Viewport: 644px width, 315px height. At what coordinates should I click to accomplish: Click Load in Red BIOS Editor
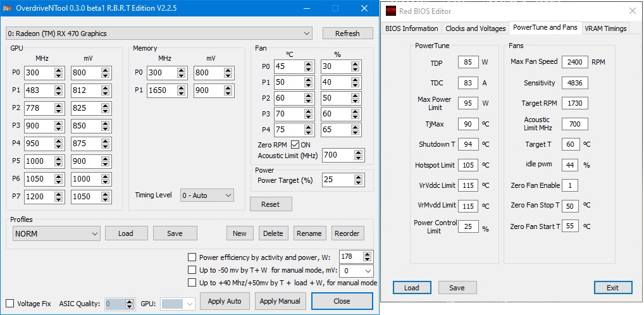click(412, 287)
